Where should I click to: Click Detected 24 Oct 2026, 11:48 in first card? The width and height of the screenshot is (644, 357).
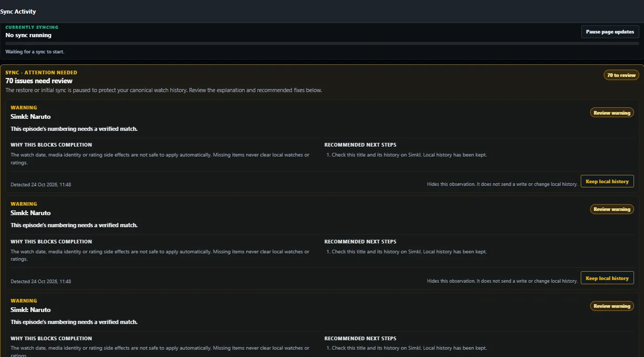pos(41,185)
